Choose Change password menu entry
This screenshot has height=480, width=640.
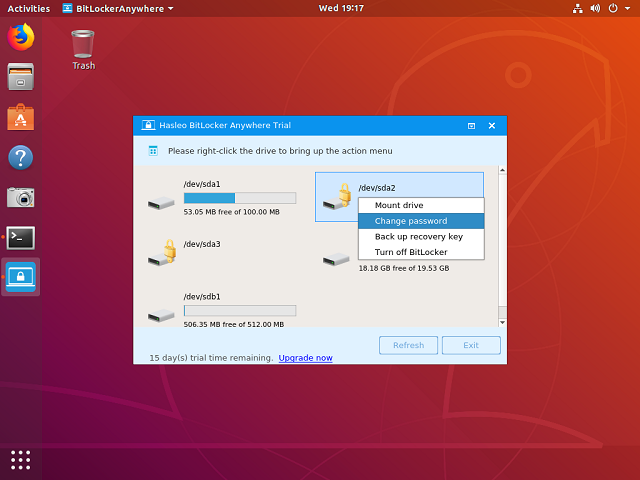(x=421, y=221)
